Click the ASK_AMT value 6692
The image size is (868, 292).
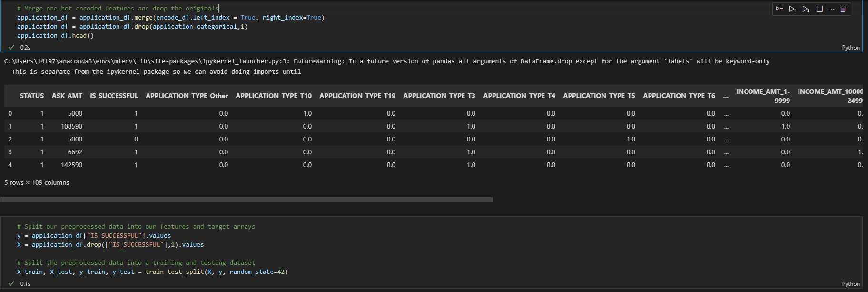coord(75,152)
